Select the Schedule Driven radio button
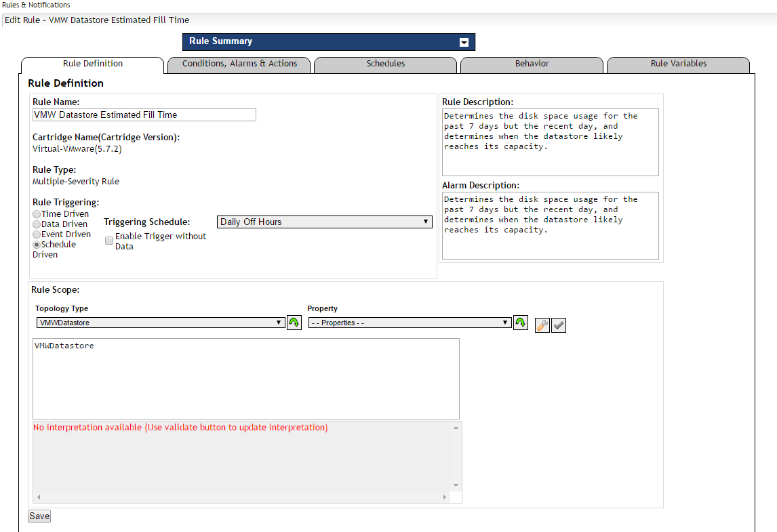This screenshot has height=532, width=777. [37, 245]
